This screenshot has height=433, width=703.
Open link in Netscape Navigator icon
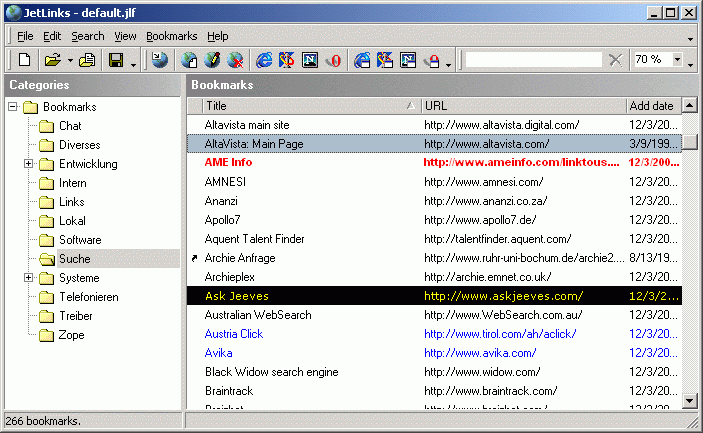pyautogui.click(x=310, y=60)
